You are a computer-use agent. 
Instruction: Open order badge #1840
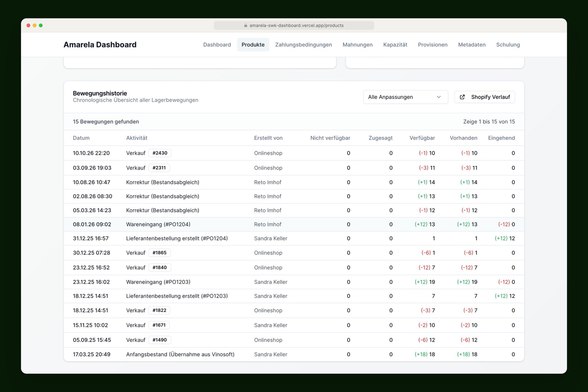[x=159, y=267]
